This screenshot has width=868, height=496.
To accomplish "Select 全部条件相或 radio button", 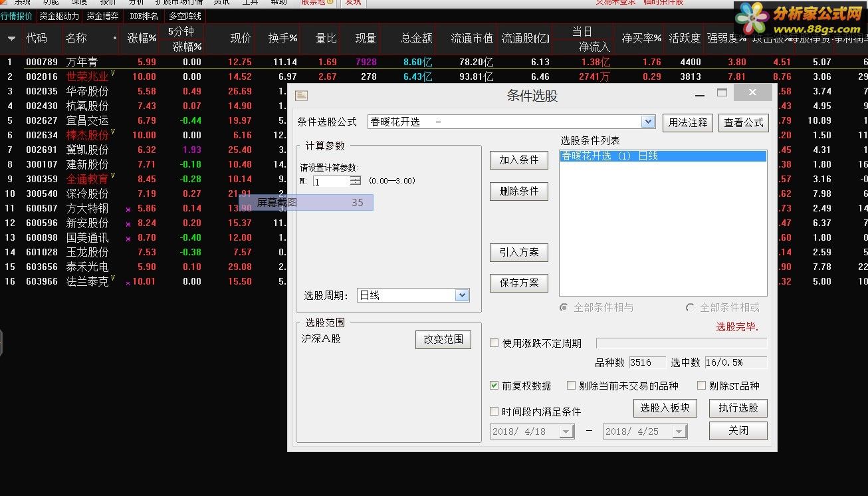I will pyautogui.click(x=690, y=307).
